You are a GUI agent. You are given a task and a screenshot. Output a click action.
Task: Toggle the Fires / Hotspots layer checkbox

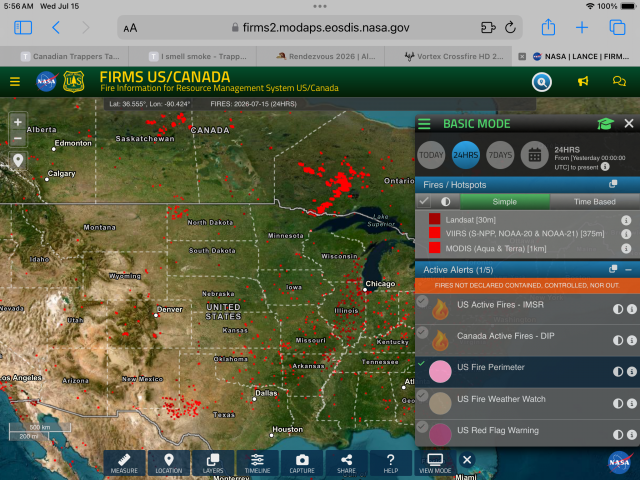(424, 201)
